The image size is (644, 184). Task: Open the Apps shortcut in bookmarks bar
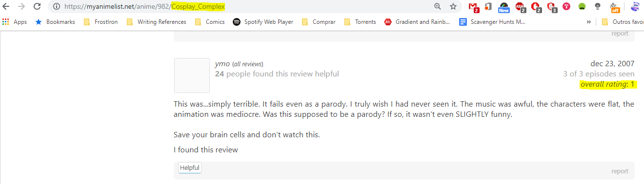15,22
